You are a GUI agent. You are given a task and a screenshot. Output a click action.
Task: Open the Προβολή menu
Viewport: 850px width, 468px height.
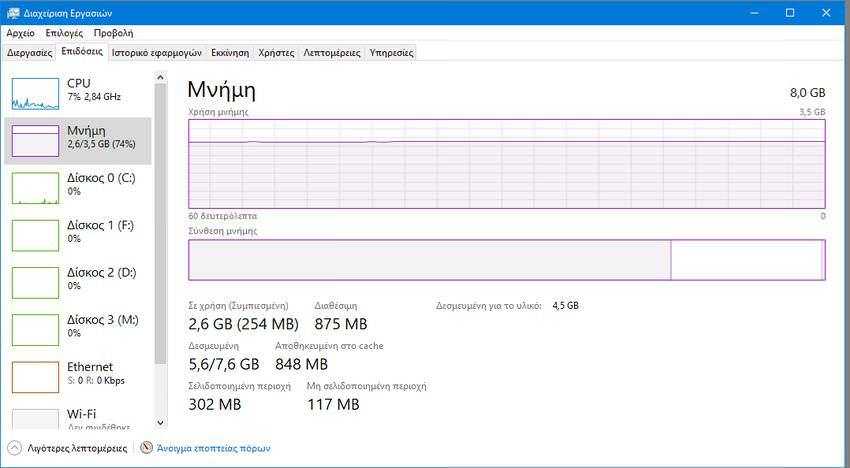pyautogui.click(x=113, y=33)
